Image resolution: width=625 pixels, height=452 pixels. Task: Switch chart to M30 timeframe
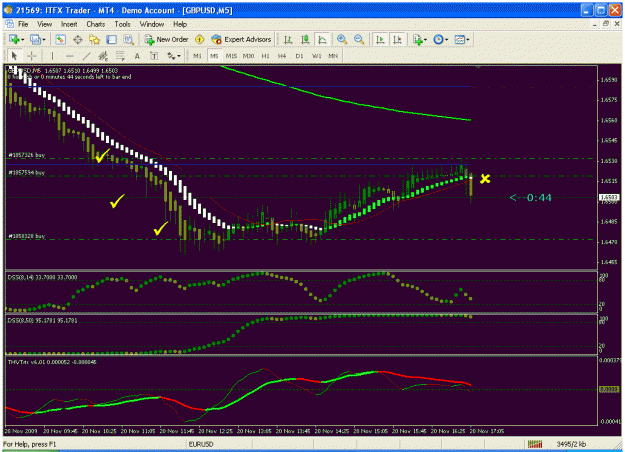pyautogui.click(x=248, y=56)
